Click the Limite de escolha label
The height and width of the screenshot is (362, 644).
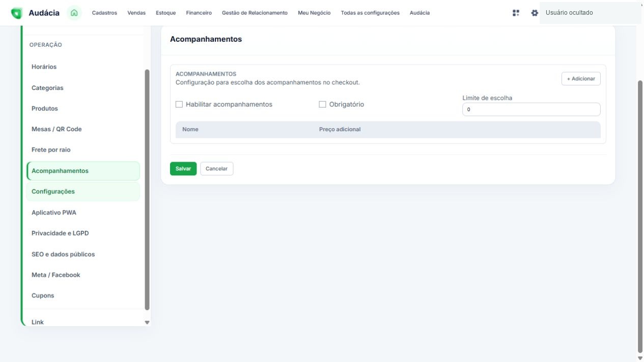(487, 98)
